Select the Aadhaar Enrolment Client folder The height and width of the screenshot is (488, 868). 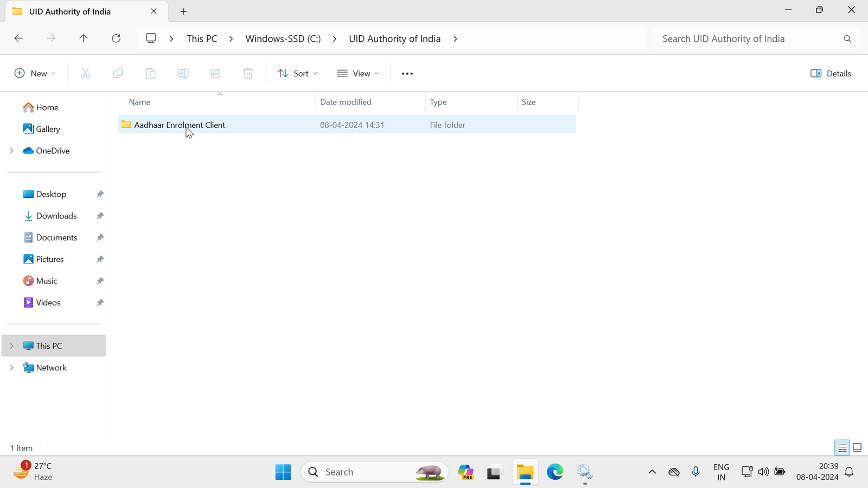point(347,125)
